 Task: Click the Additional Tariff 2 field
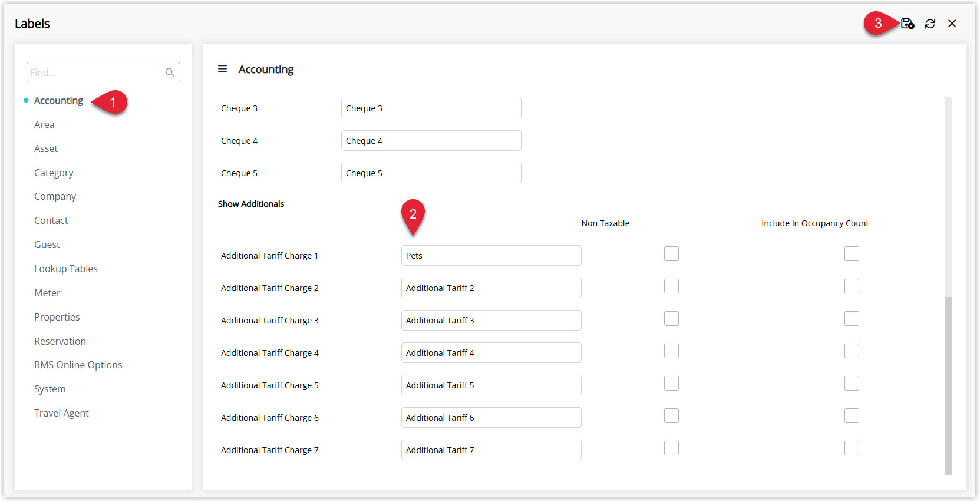pyautogui.click(x=491, y=288)
